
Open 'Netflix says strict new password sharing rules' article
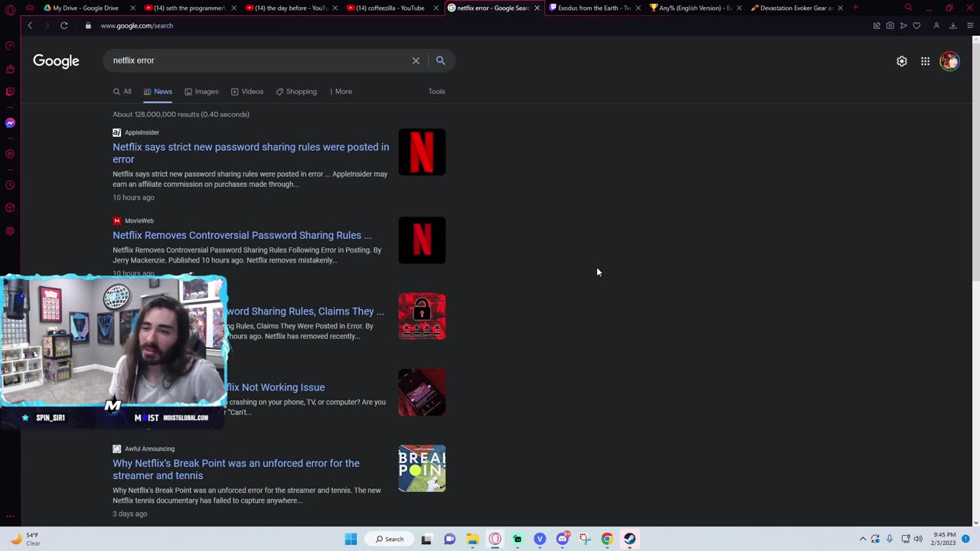pos(251,153)
